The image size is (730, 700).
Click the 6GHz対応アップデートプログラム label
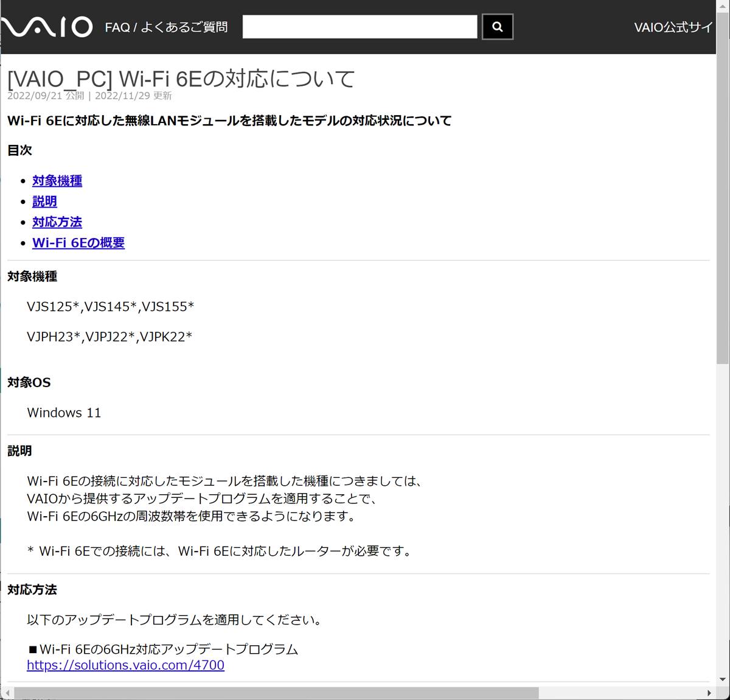(x=162, y=649)
